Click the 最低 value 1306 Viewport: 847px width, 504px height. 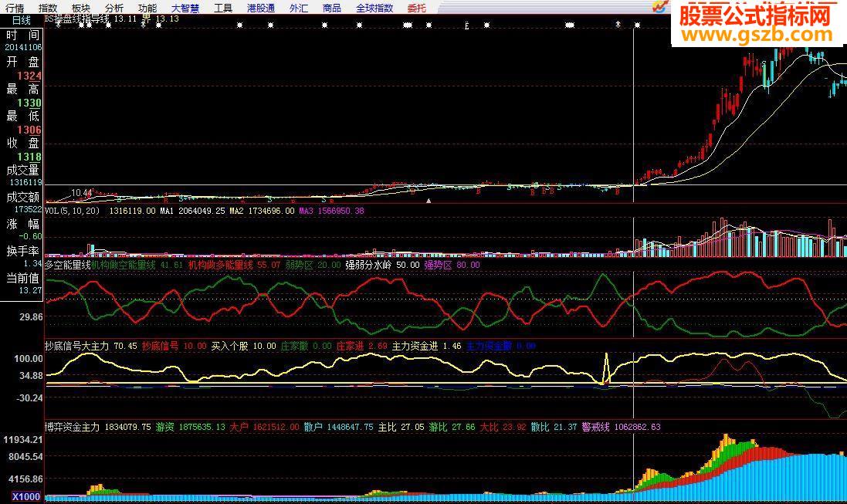point(29,130)
